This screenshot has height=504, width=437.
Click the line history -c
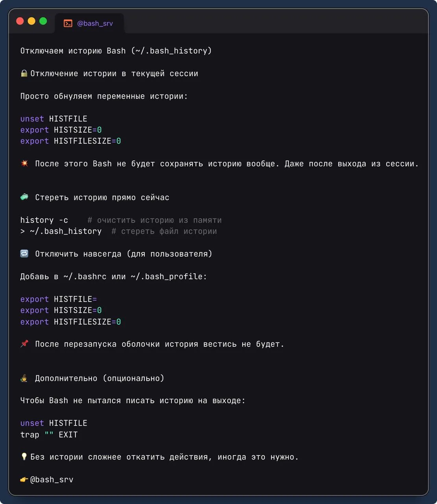44,220
